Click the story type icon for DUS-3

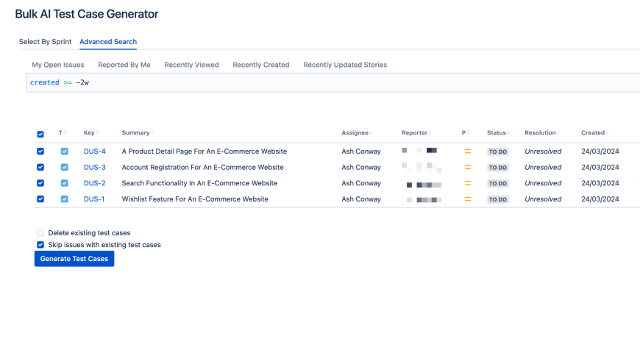tap(65, 168)
